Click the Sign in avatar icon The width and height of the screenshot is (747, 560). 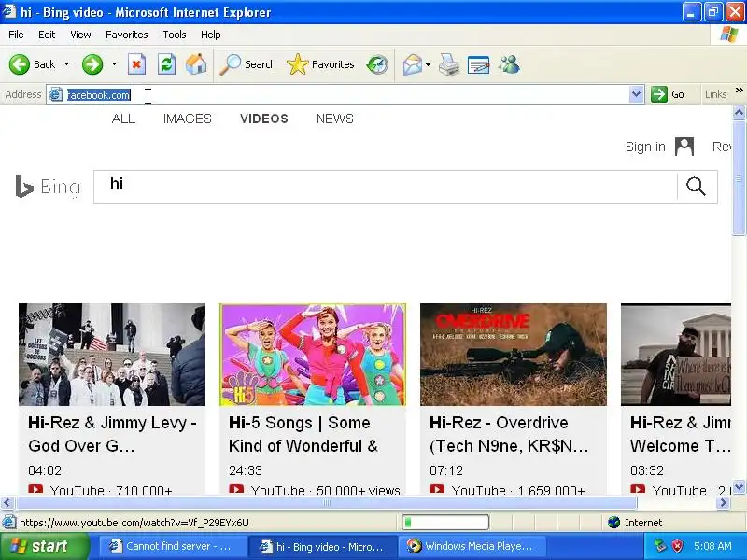[684, 147]
